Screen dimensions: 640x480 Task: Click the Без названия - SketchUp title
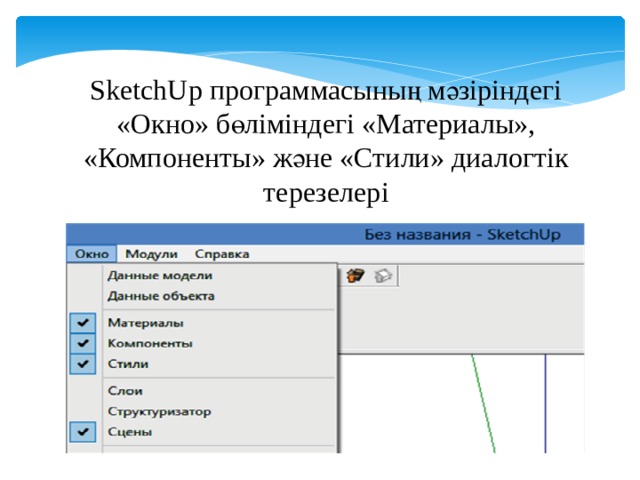pos(462,235)
